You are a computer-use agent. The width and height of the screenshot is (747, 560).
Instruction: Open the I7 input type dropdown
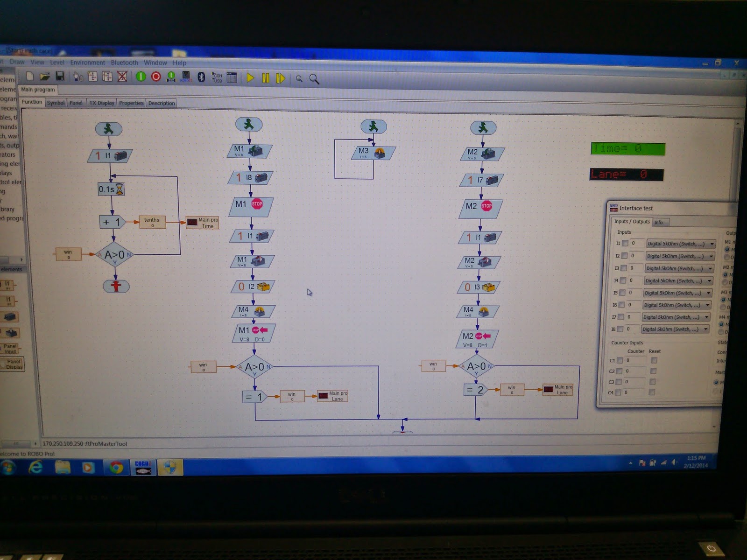click(x=676, y=317)
